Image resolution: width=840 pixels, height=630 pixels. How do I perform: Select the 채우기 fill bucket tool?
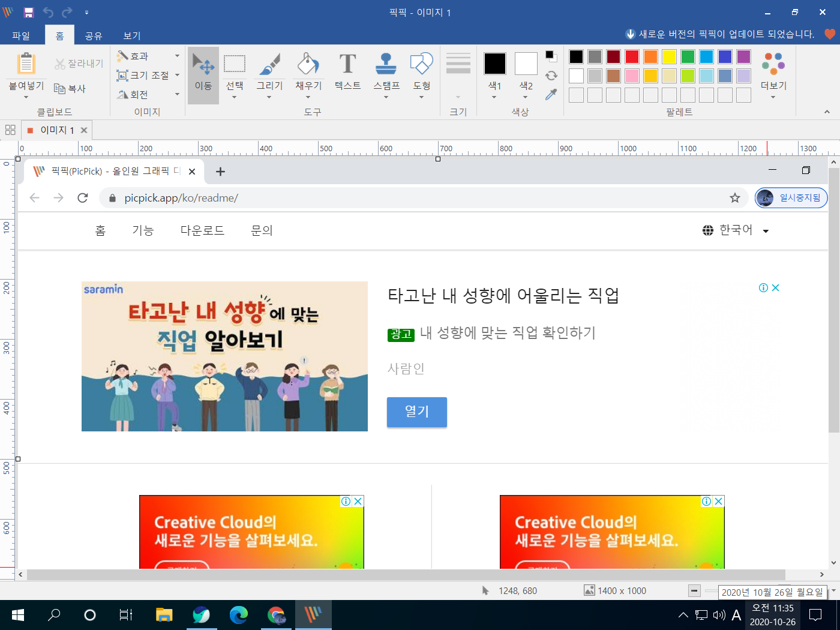click(x=308, y=75)
